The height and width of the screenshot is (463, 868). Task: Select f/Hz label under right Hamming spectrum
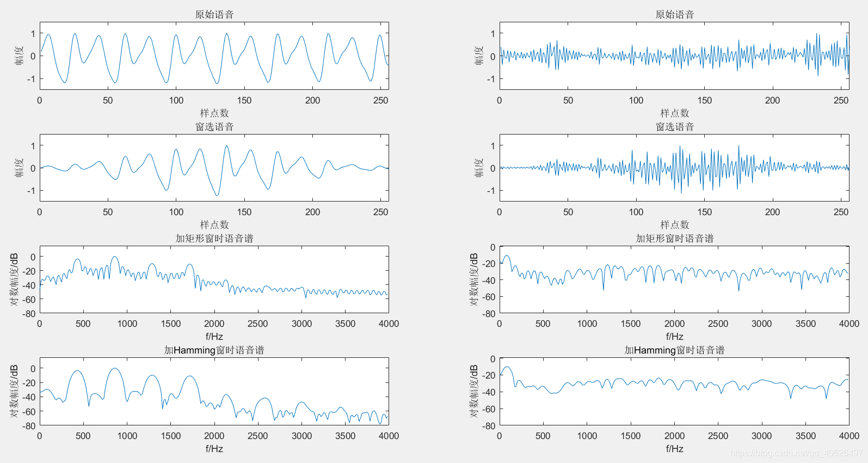pyautogui.click(x=675, y=449)
